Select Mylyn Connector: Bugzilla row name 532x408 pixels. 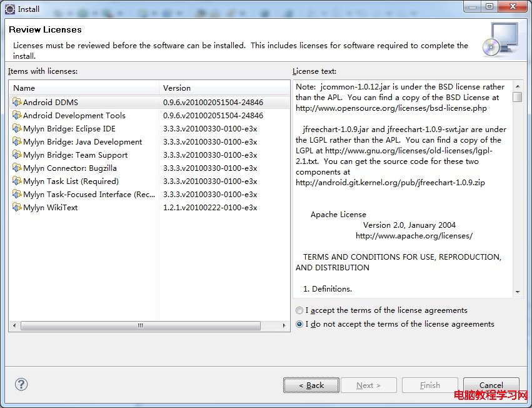click(70, 168)
